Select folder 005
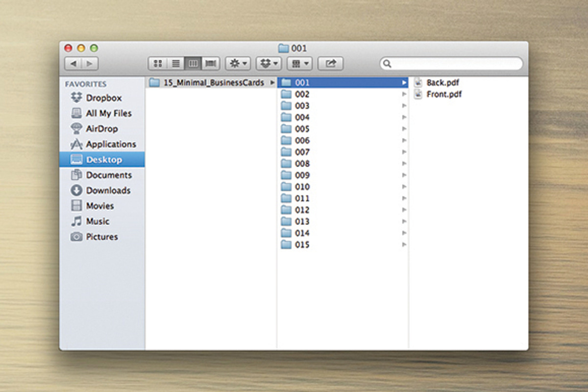Screen dimensions: 588x392 click(343, 129)
